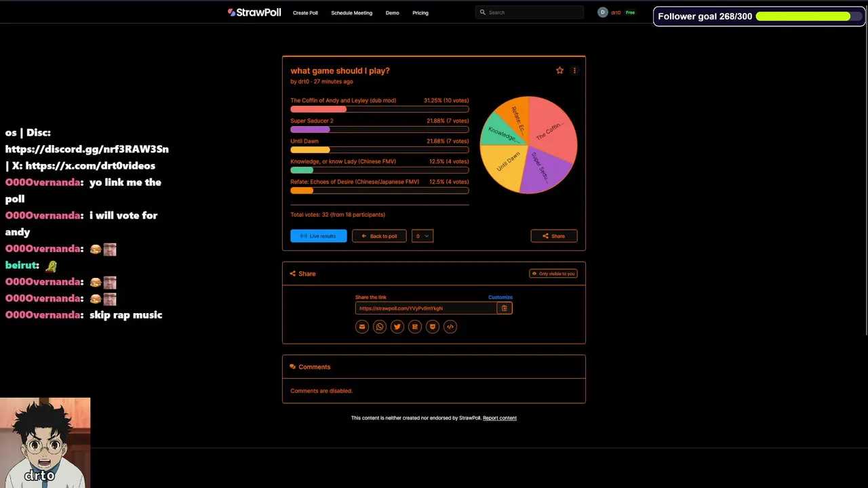Toggle Live results button
868x488 pixels.
[x=319, y=236]
